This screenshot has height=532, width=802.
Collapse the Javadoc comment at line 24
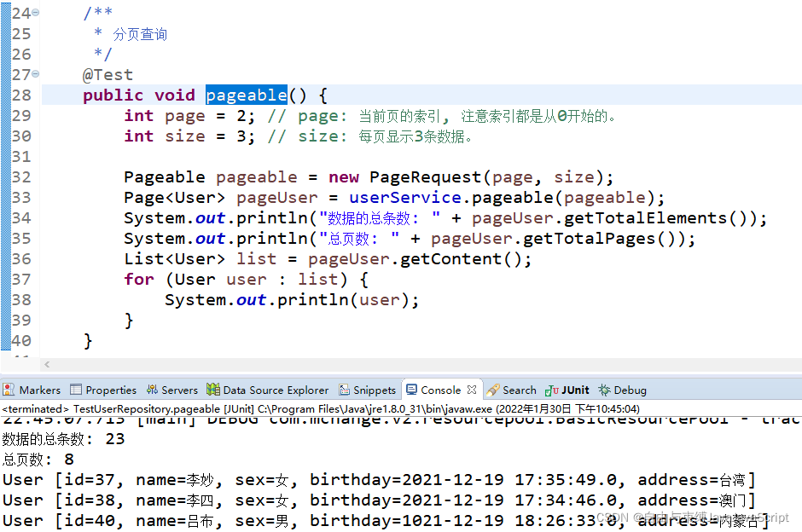pos(36,13)
